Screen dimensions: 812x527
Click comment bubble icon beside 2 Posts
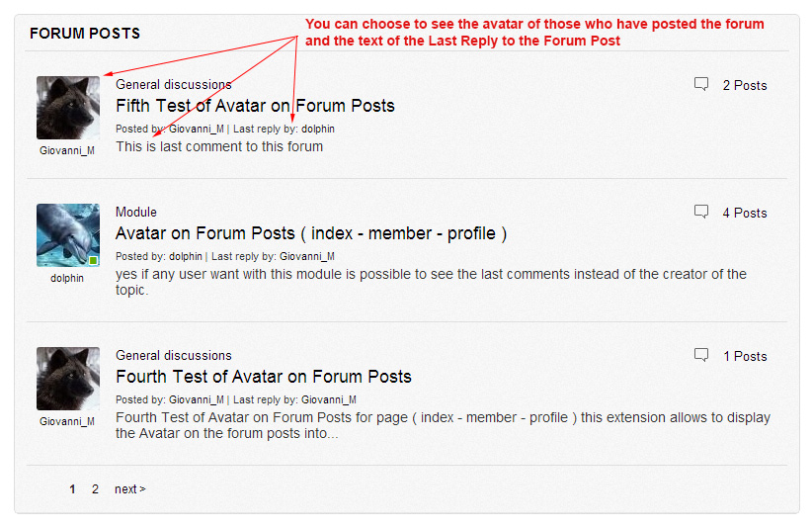click(x=701, y=84)
